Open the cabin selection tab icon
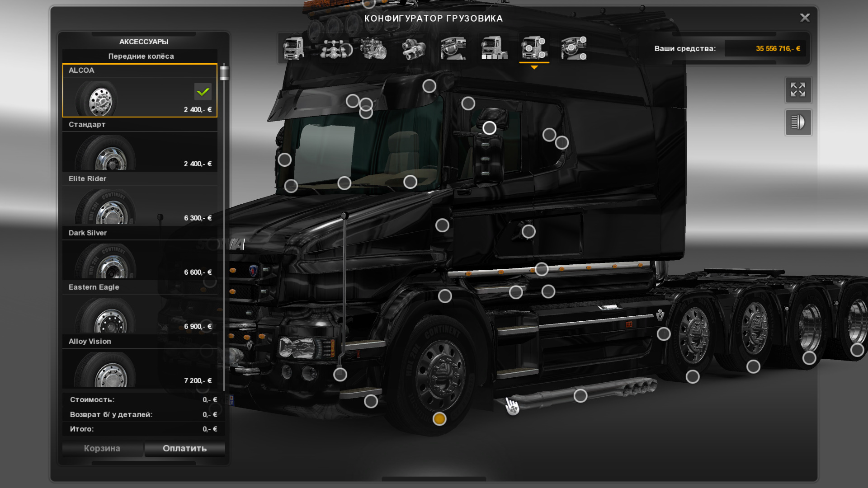 [x=293, y=48]
